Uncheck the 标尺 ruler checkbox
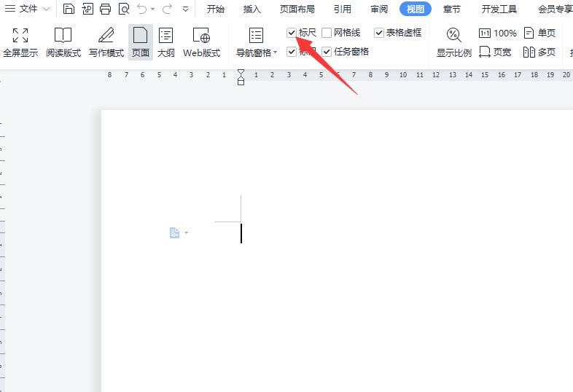This screenshot has width=573, height=392. [292, 33]
